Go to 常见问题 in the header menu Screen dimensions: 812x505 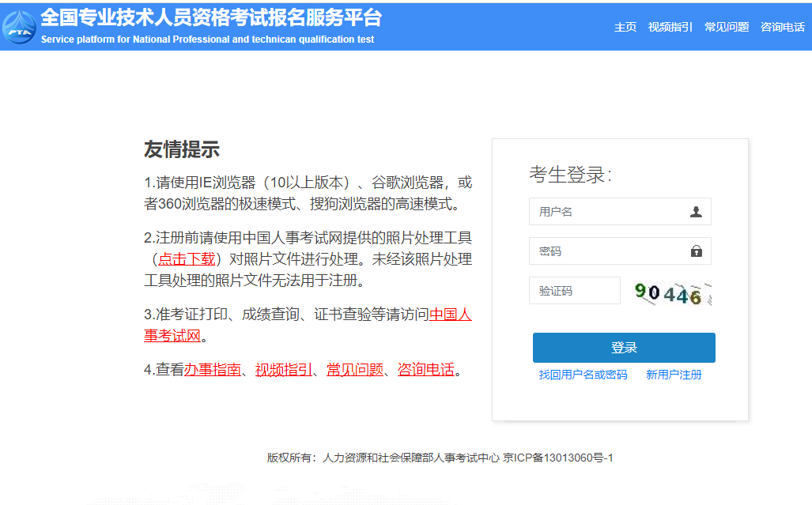[x=727, y=27]
